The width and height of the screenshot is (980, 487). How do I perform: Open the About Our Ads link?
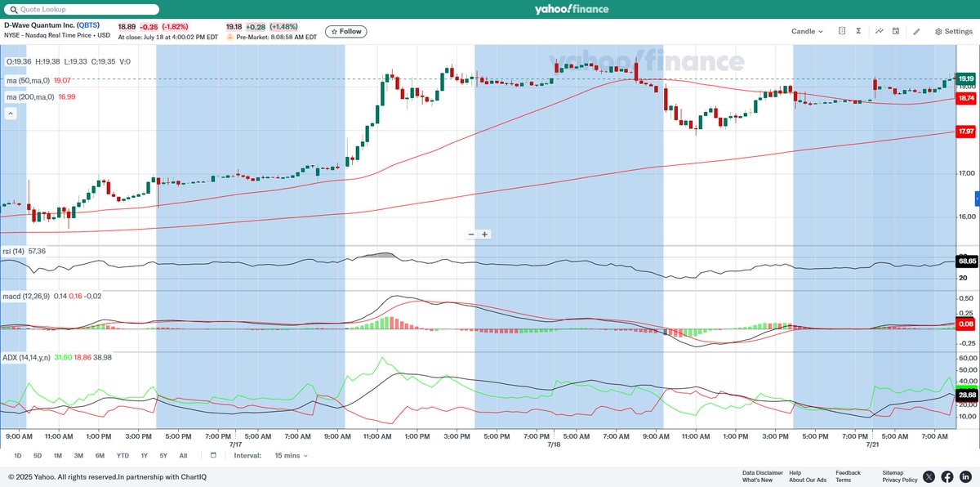(x=807, y=480)
